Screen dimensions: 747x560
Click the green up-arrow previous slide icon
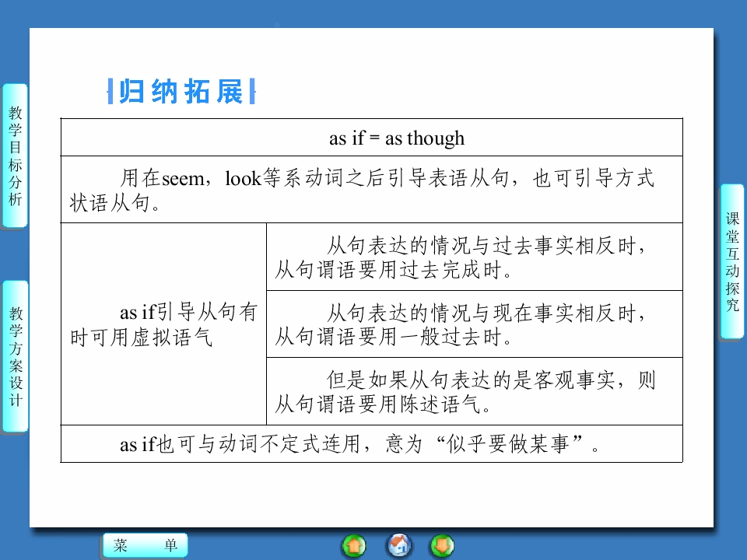[354, 546]
